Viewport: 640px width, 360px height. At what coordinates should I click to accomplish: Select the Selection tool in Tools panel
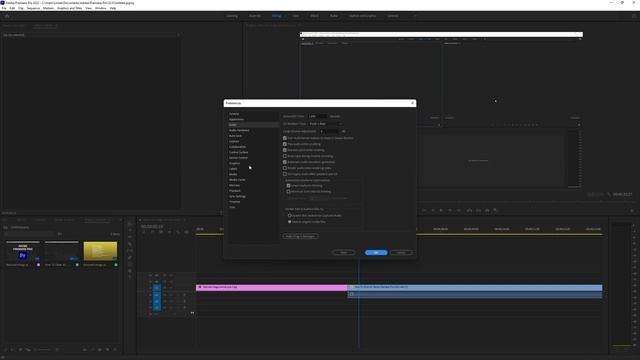coord(130,224)
